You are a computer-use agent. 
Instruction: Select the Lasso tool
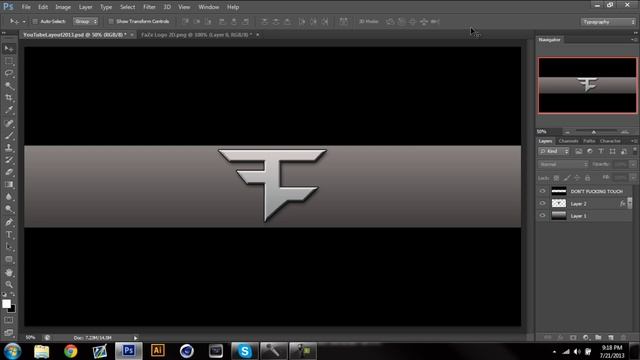[x=9, y=73]
